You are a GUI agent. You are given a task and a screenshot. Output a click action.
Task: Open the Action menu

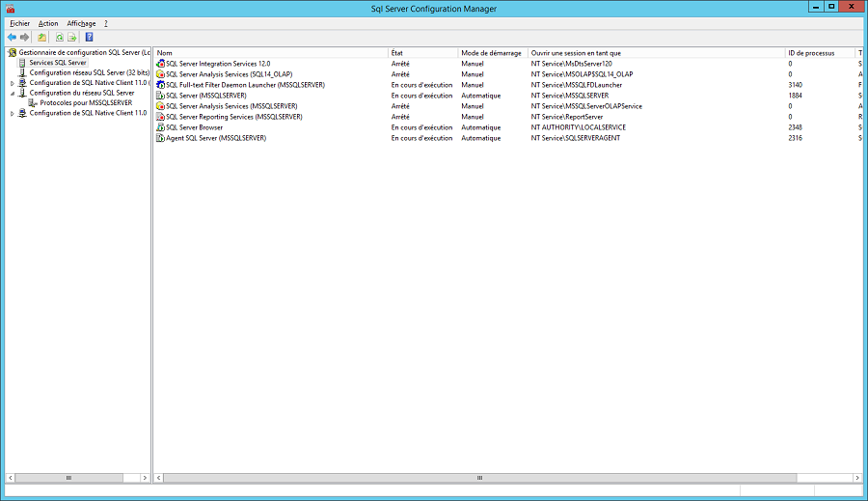48,23
